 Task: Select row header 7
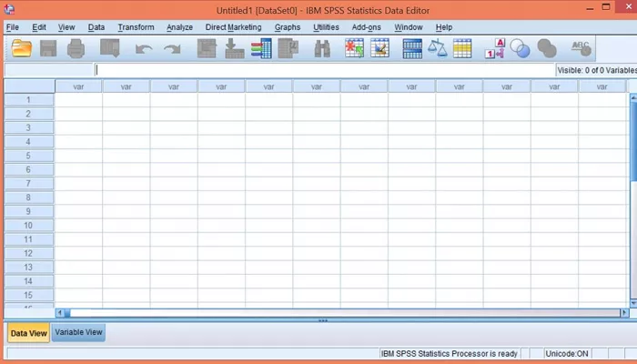point(29,184)
